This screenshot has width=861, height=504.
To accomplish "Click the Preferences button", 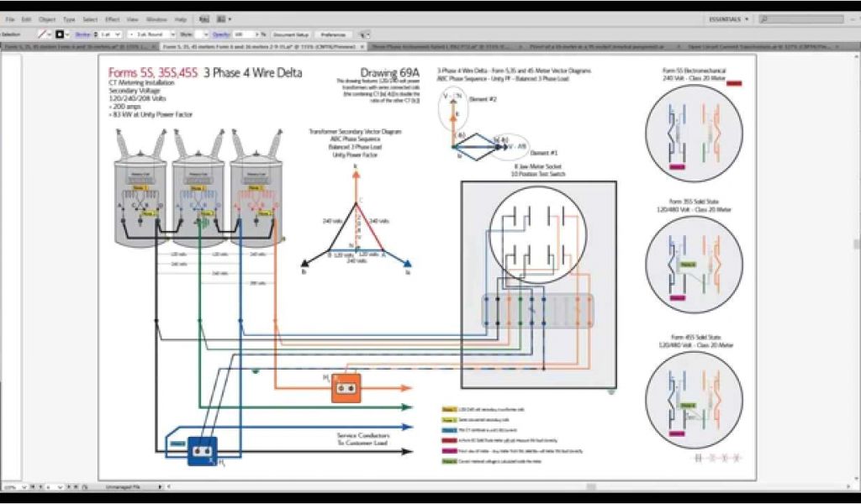I will pos(333,34).
